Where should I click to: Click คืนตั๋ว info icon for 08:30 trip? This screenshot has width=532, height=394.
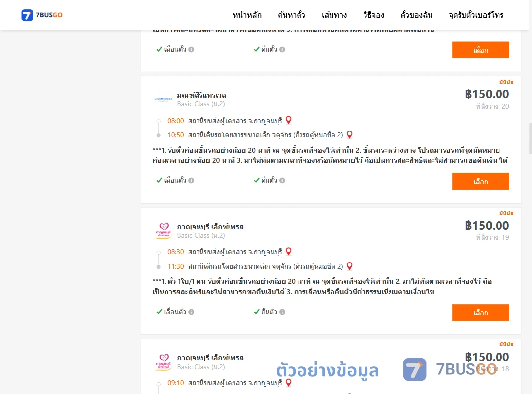point(282,312)
